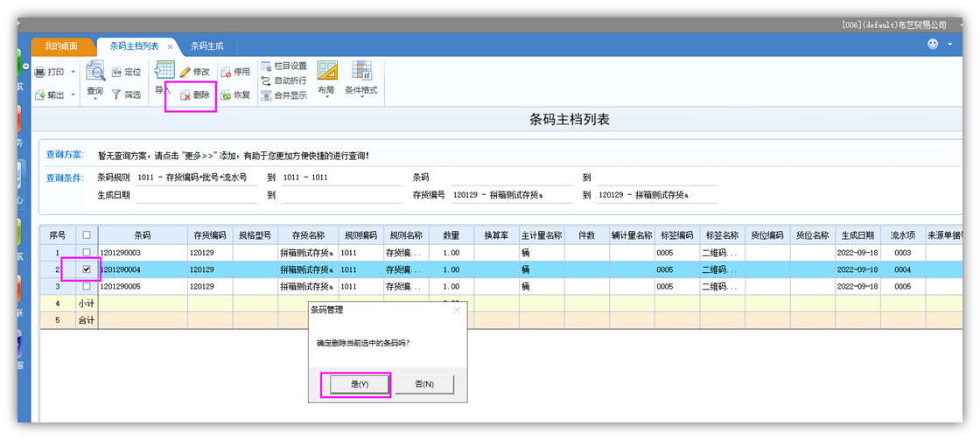
Task: Toggle 合并显示 merged display
Action: [283, 95]
